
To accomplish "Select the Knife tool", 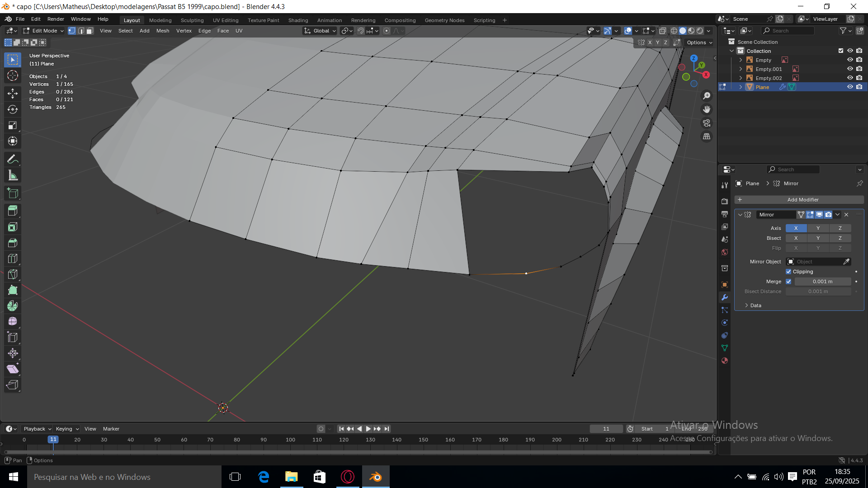I will pos(13,275).
